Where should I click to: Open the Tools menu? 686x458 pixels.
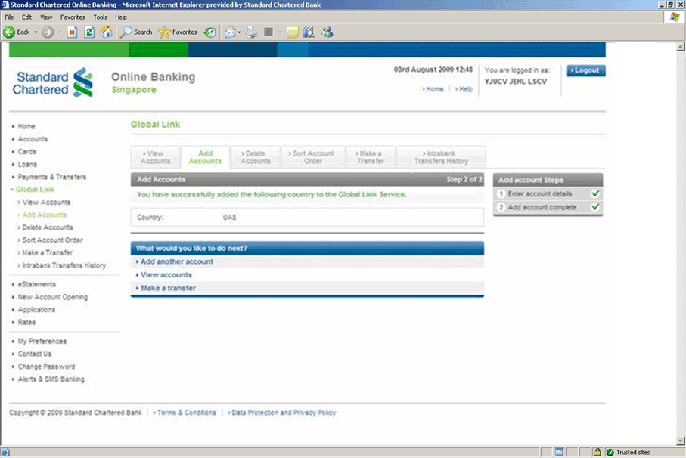[x=100, y=17]
